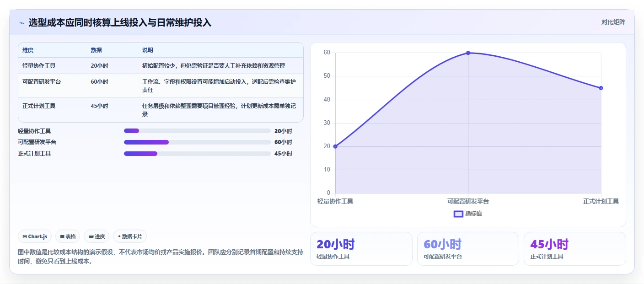Select table cell 可配置研发平台
The width and height of the screenshot is (644, 284).
point(42,82)
